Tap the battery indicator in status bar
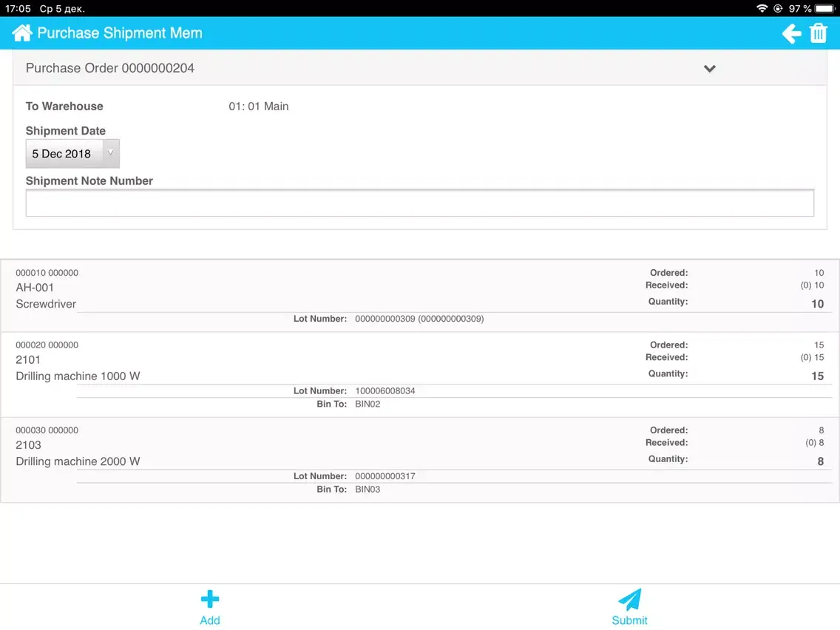This screenshot has height=630, width=840. pyautogui.click(x=824, y=8)
